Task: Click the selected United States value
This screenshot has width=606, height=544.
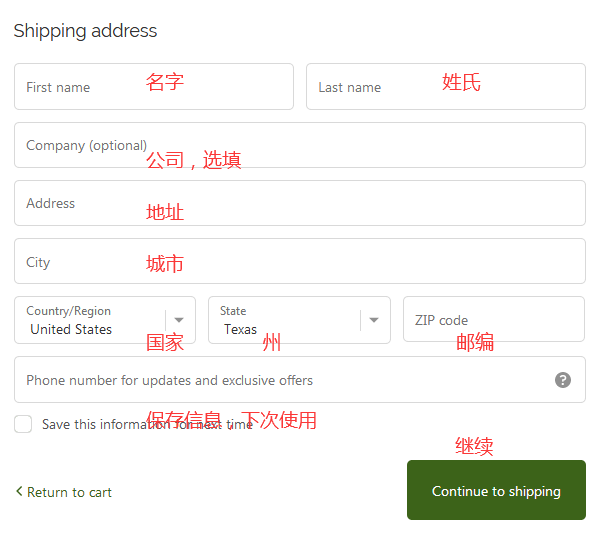Action: (x=71, y=330)
